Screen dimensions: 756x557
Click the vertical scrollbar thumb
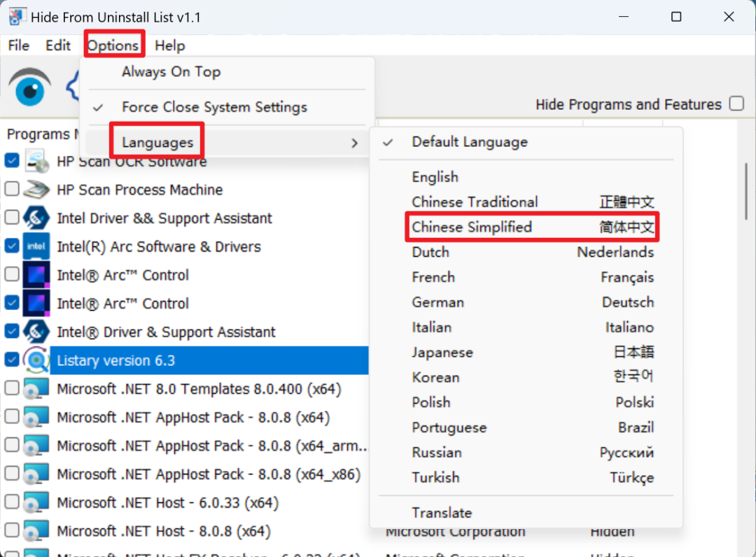pos(746,191)
